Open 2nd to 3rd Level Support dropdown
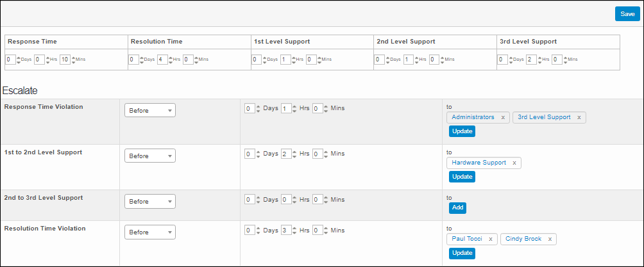644x267 pixels. coord(149,201)
